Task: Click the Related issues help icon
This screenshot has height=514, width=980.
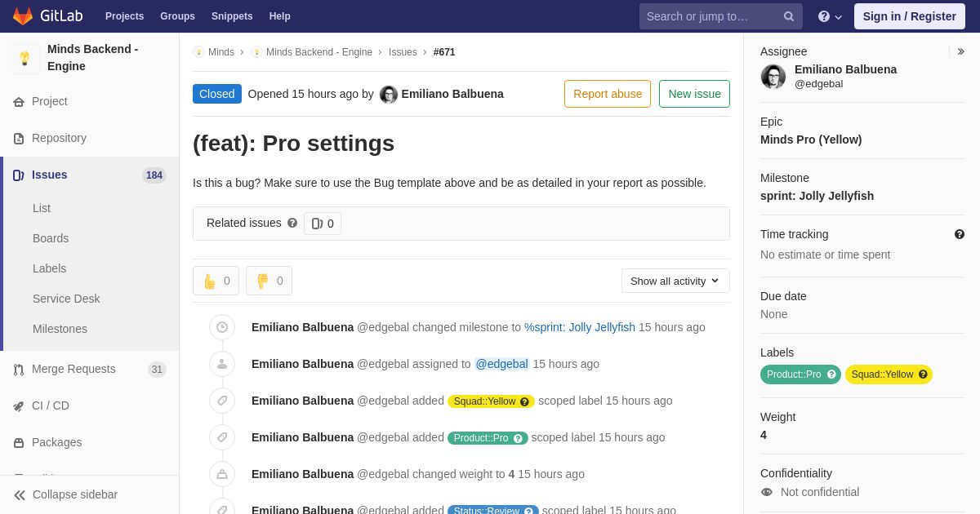Action: pyautogui.click(x=292, y=223)
